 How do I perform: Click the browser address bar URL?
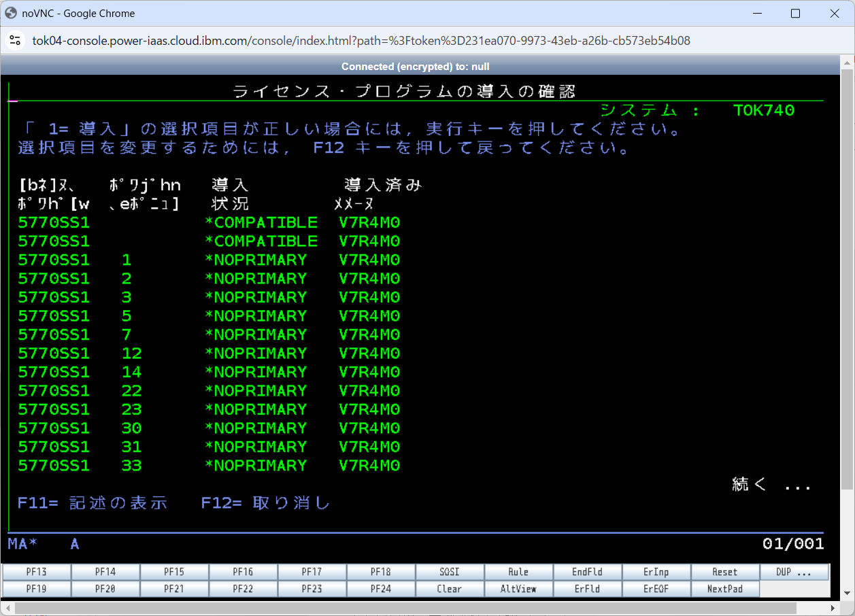(361, 41)
